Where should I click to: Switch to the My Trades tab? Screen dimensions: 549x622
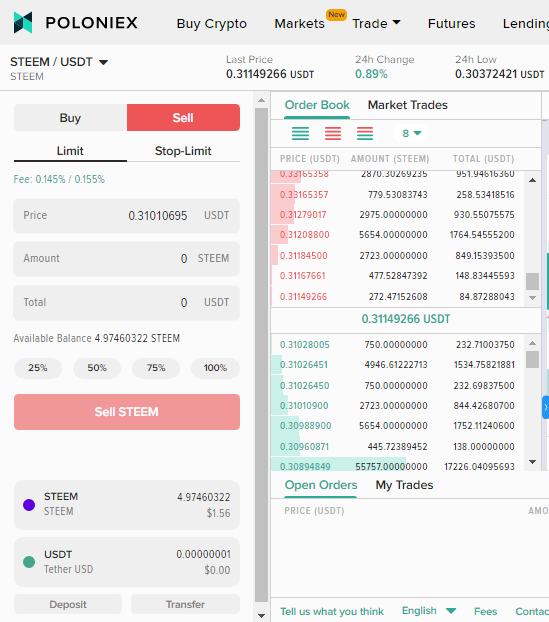(404, 485)
